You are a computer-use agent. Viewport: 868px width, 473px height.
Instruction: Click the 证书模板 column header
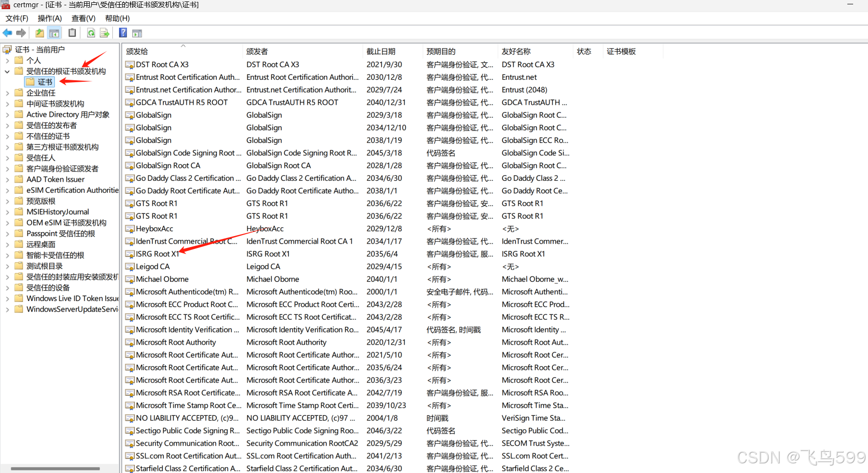tap(633, 51)
